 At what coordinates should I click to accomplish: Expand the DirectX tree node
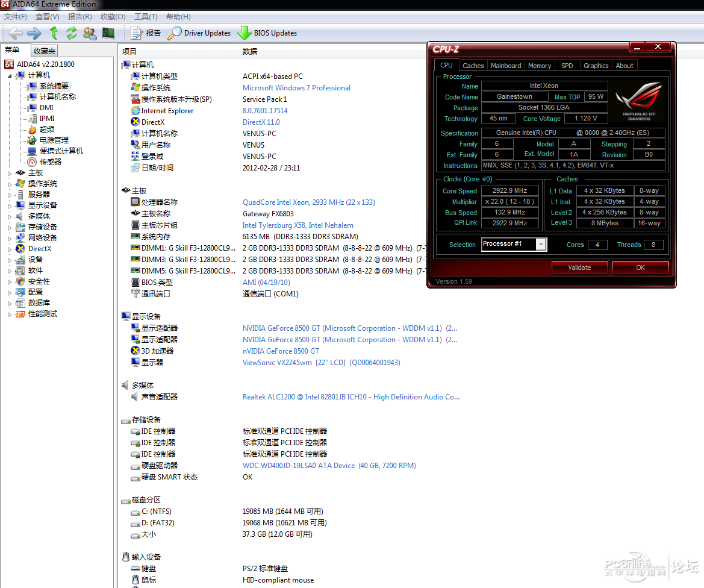[x=10, y=249]
